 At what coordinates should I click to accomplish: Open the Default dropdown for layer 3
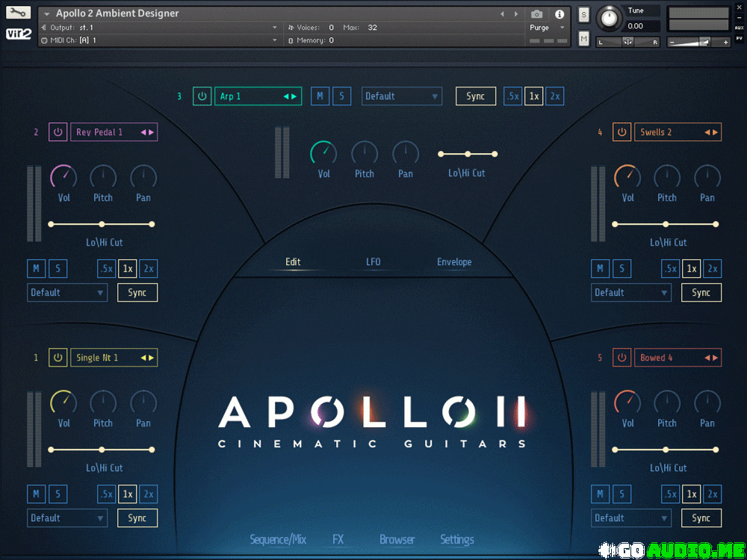pos(402,96)
